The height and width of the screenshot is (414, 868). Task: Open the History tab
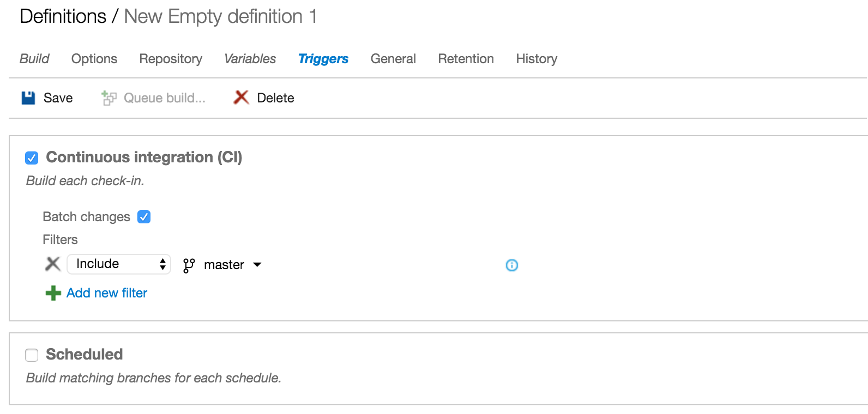coord(537,59)
